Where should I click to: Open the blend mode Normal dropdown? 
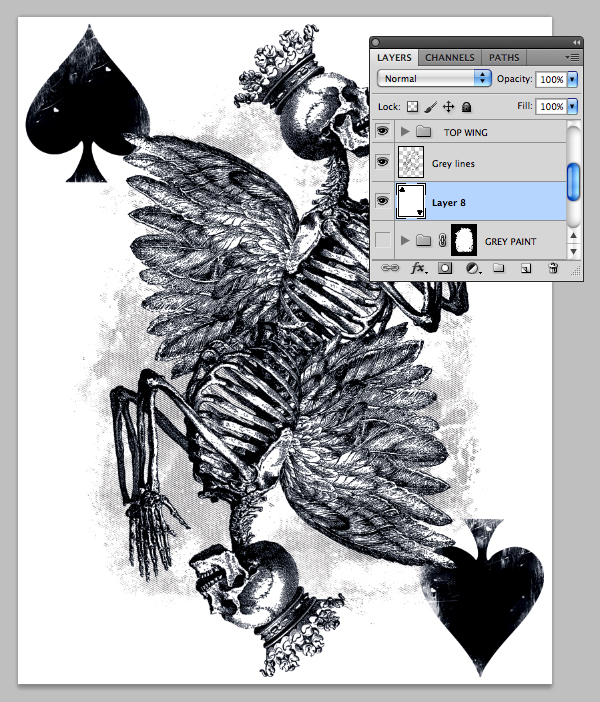[434, 78]
